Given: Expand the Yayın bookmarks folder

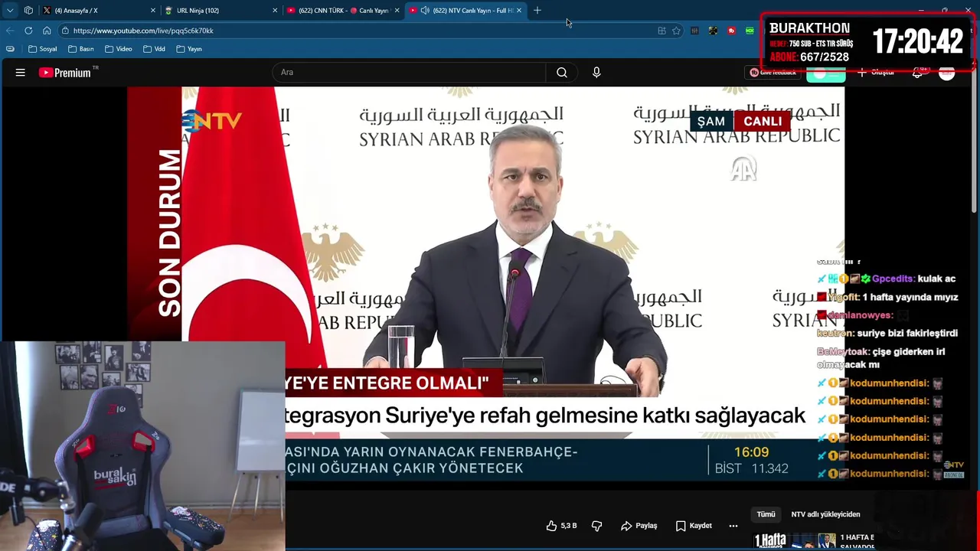Looking at the screenshot, I should point(189,49).
